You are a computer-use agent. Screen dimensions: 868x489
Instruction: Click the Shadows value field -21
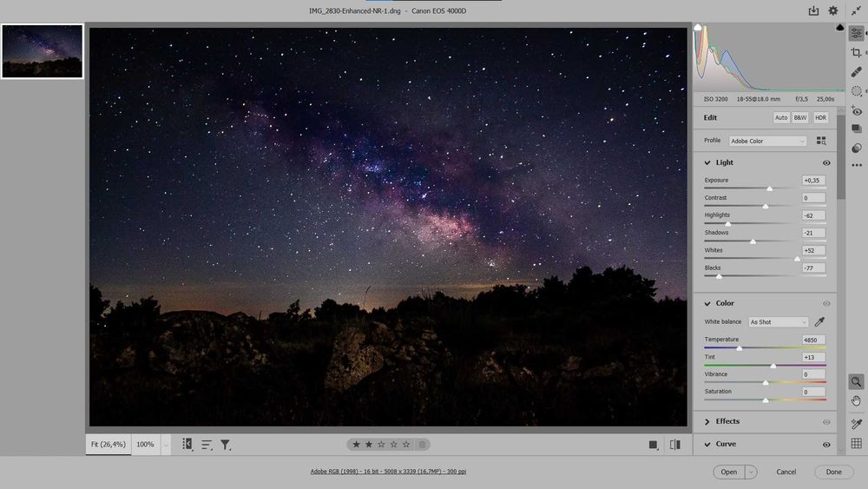coord(813,233)
